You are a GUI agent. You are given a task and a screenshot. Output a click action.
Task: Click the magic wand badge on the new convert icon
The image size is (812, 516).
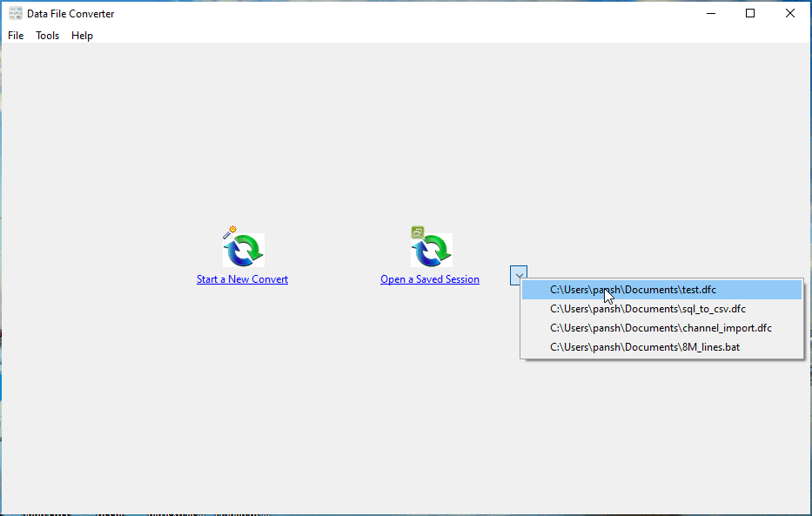pyautogui.click(x=229, y=231)
